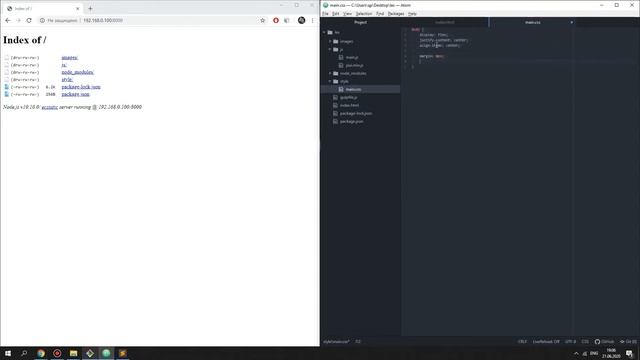Show hidden system tray icons
The width and height of the screenshot is (640, 360).
576,353
